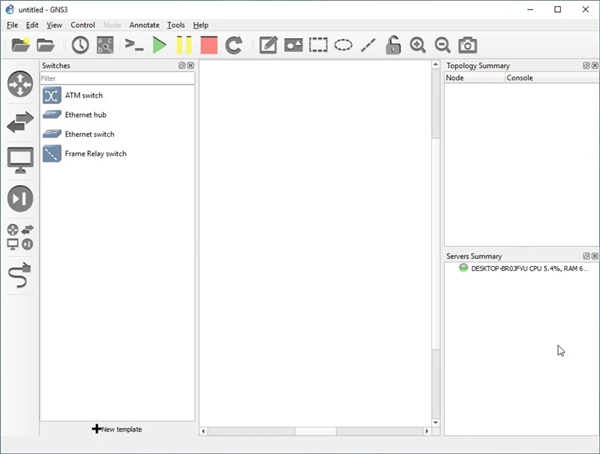Float the Topology Summary panel
The height and width of the screenshot is (454, 600).
pyautogui.click(x=586, y=65)
